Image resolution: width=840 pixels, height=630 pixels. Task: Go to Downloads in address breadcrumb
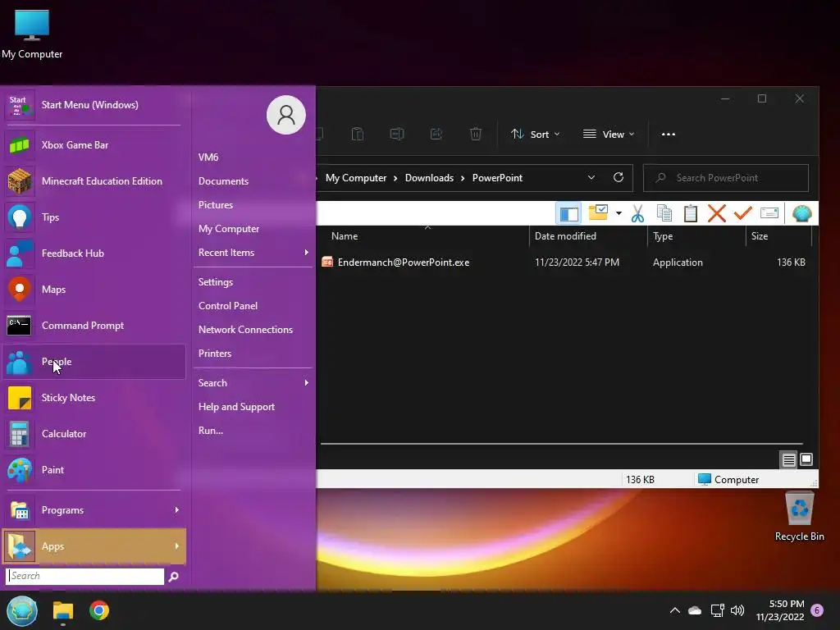[x=429, y=178]
